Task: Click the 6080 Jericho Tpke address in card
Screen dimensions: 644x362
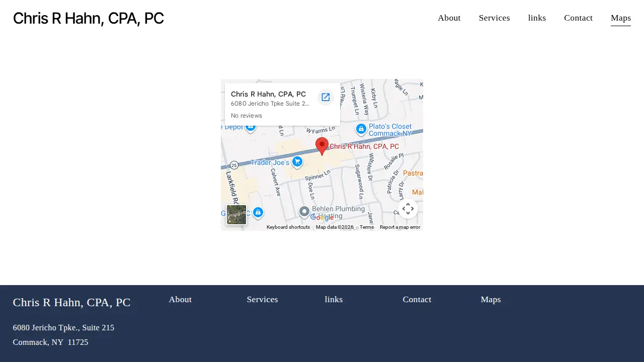Action: pyautogui.click(x=270, y=104)
